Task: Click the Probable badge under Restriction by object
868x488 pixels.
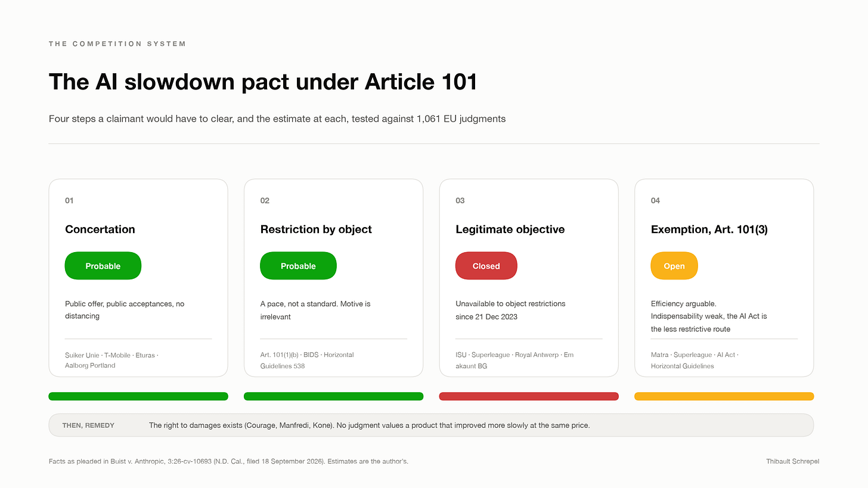Action: pyautogui.click(x=298, y=266)
